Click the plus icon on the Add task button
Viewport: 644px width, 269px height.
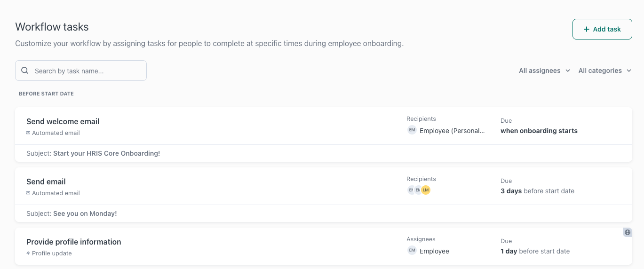point(586,29)
